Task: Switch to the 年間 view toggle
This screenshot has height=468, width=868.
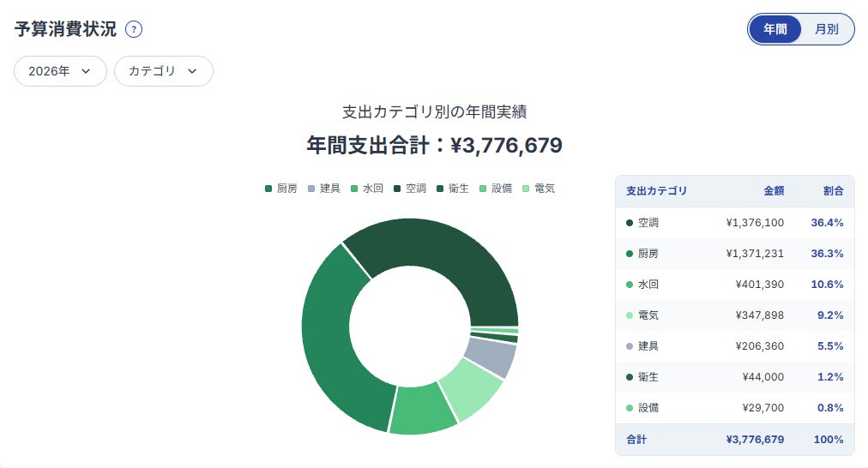Action: tap(775, 29)
